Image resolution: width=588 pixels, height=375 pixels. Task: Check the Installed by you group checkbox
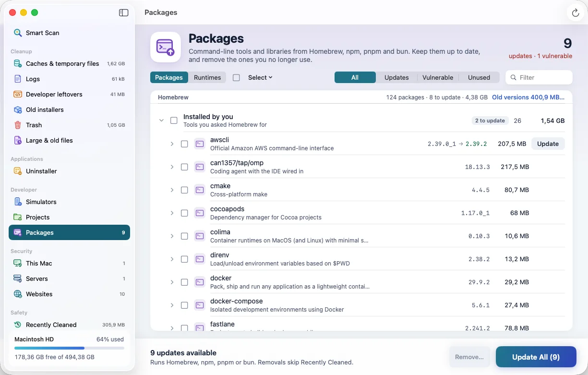click(x=174, y=121)
